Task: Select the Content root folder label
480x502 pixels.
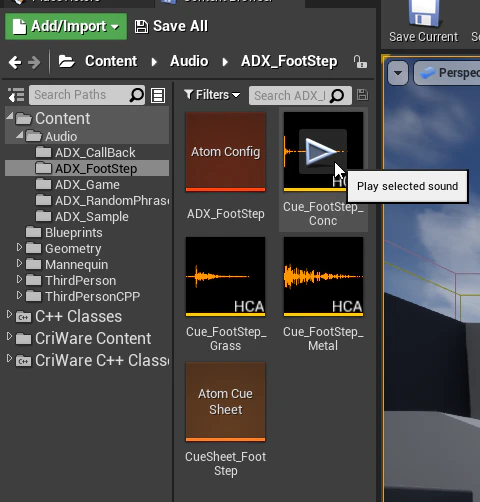Action: click(x=62, y=118)
